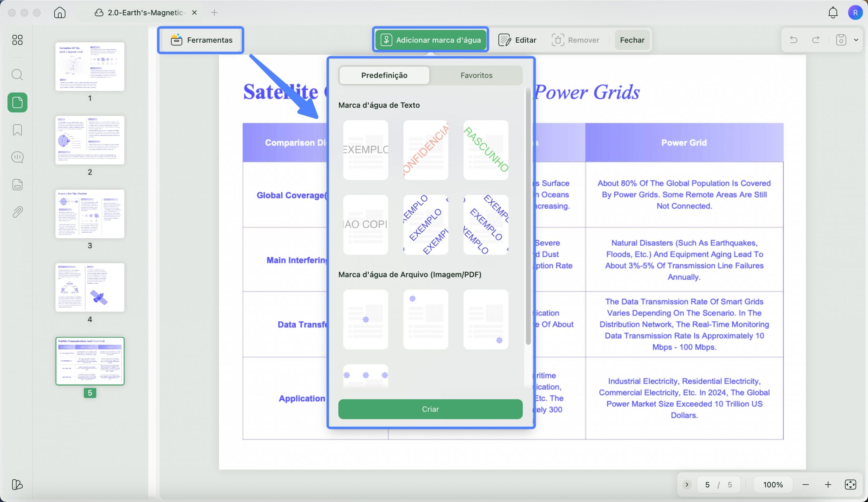Select the bottom-right image watermark preset
The height and width of the screenshot is (502, 868).
tap(486, 320)
